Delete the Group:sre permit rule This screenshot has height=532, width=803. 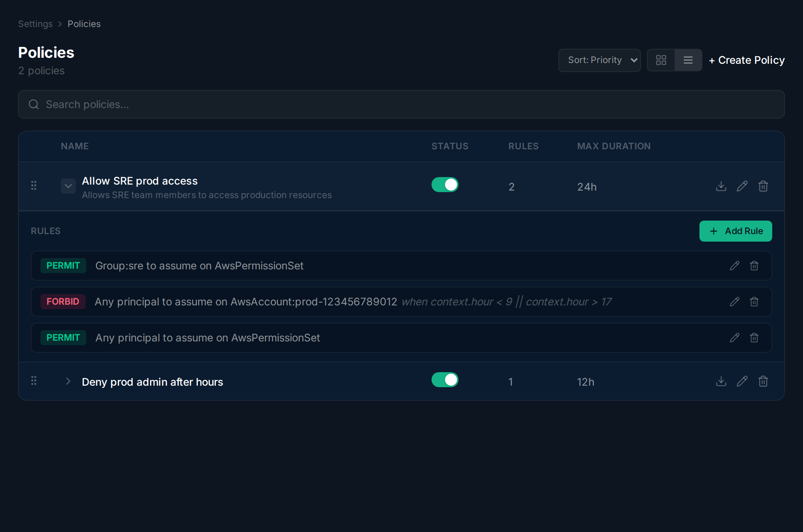(x=754, y=266)
